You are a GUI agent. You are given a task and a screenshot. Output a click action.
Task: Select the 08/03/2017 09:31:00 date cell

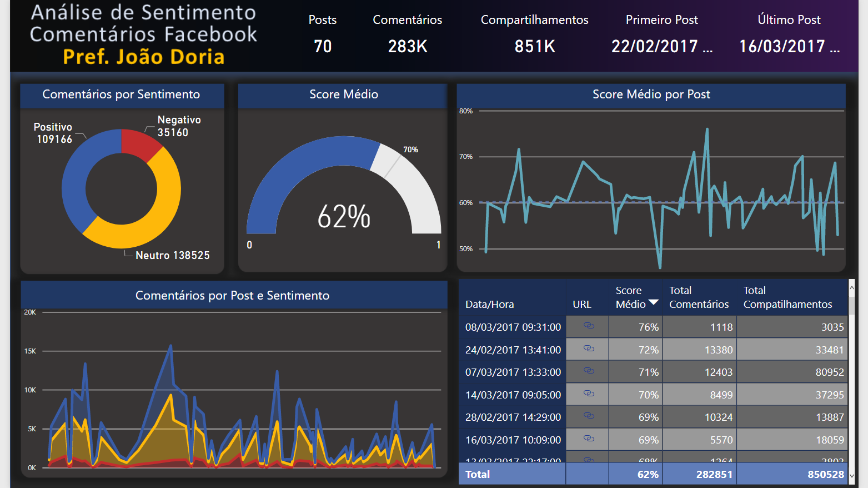[513, 327]
